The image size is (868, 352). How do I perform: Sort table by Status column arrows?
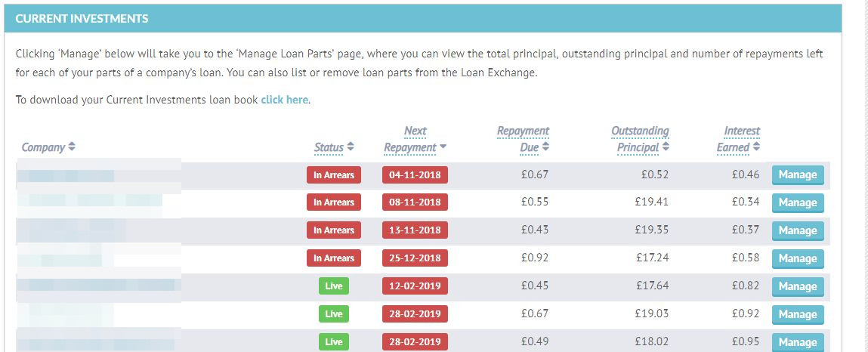(351, 147)
